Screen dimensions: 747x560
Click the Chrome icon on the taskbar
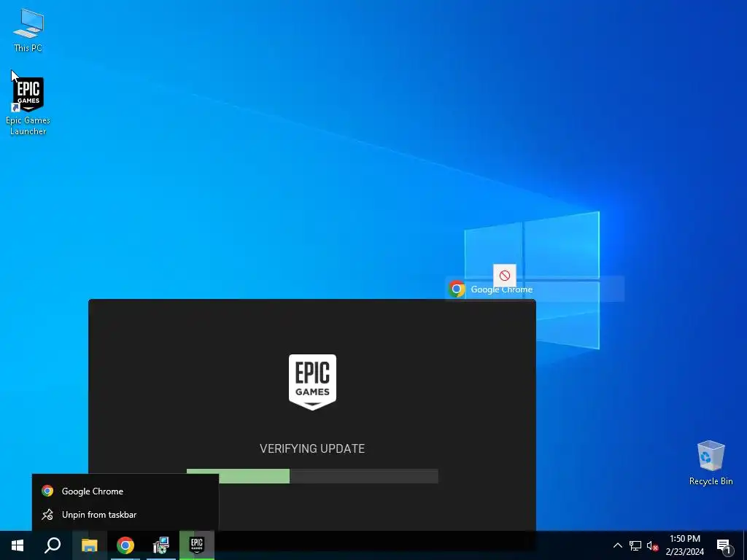pos(125,545)
